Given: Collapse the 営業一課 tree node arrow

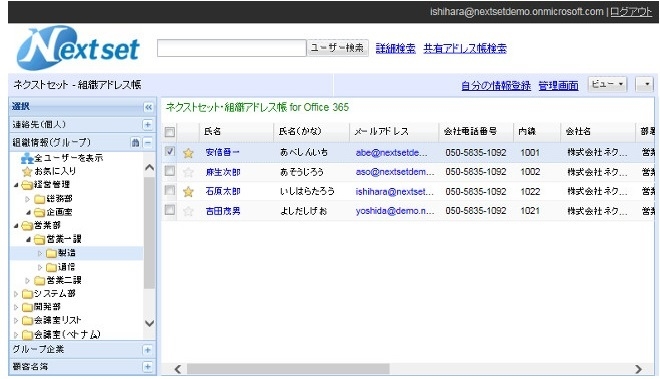Looking at the screenshot, I should [x=28, y=240].
